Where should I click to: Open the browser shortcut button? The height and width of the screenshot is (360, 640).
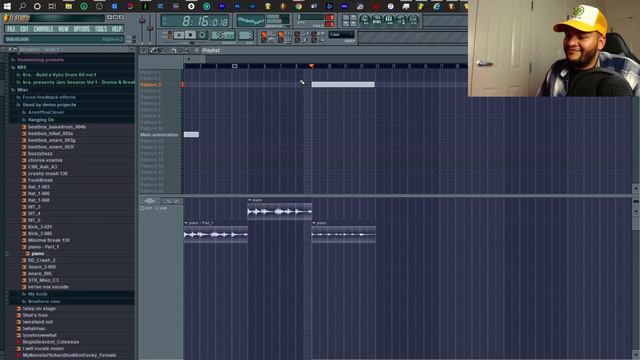click(x=401, y=20)
